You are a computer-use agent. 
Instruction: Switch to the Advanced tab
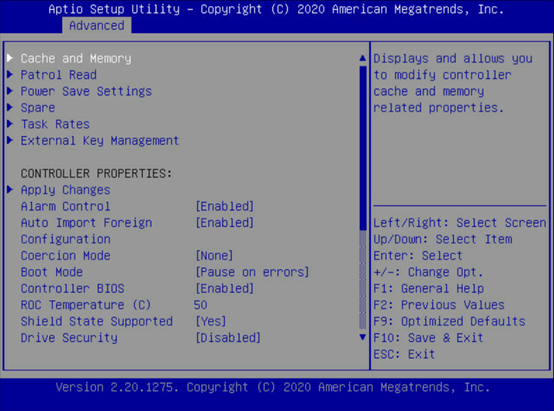(96, 25)
